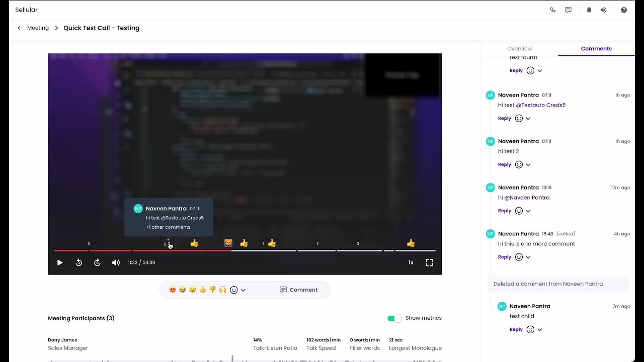Toggle the Show metrics switch
644x362 pixels.
coord(394,318)
